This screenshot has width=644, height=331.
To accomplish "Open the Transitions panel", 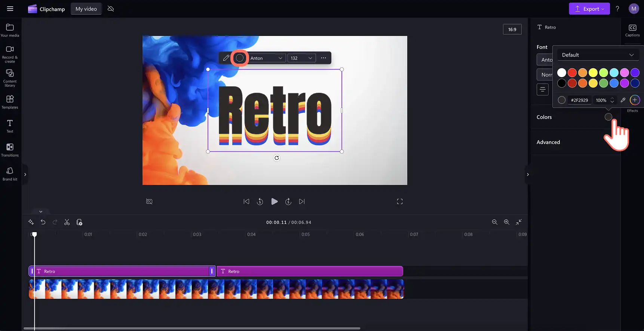I will point(10,150).
